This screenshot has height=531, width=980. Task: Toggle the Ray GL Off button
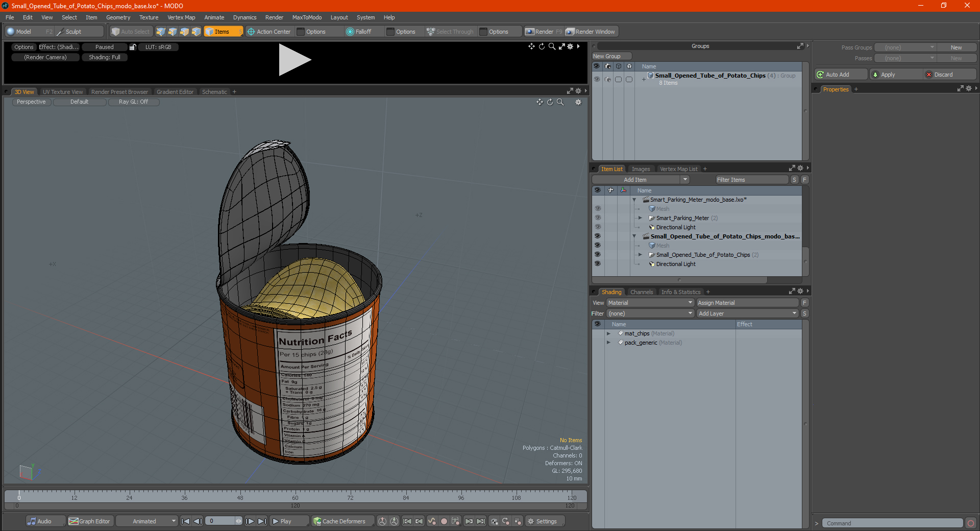click(133, 102)
